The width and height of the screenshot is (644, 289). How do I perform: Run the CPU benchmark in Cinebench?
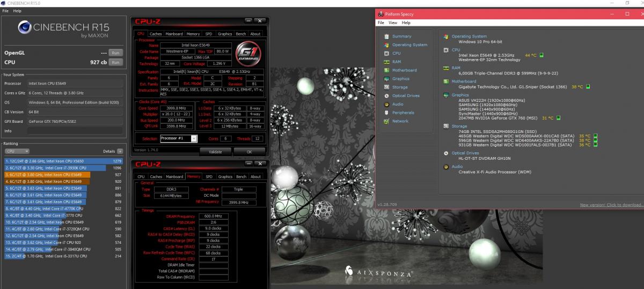pyautogui.click(x=115, y=62)
